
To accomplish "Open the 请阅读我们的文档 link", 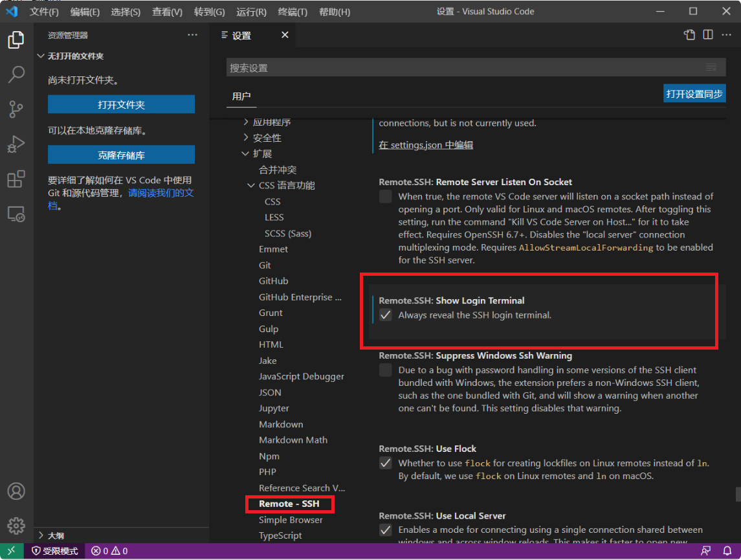I will coord(160,193).
